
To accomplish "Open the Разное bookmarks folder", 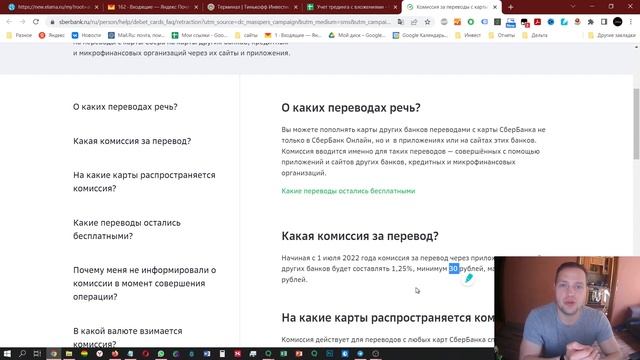I will point(19,36).
